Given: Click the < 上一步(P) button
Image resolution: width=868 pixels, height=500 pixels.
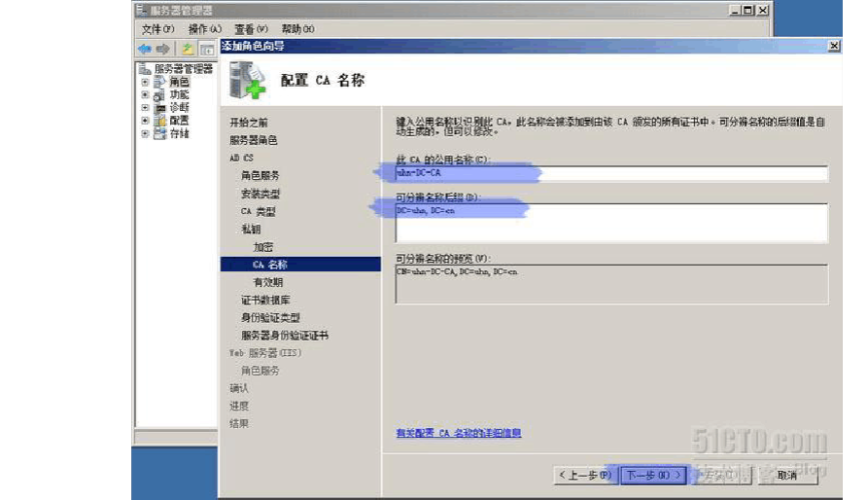Looking at the screenshot, I should click(585, 475).
